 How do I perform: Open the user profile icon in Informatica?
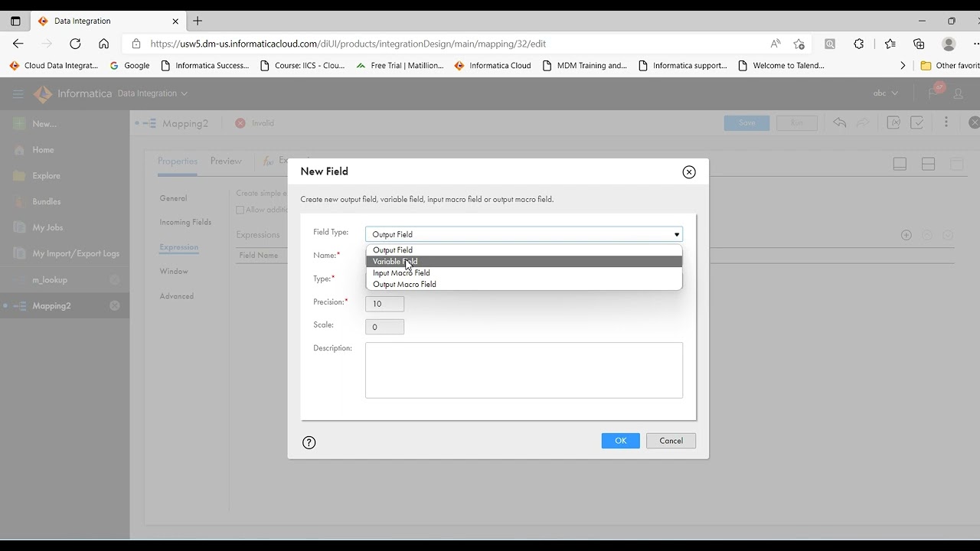click(x=956, y=94)
